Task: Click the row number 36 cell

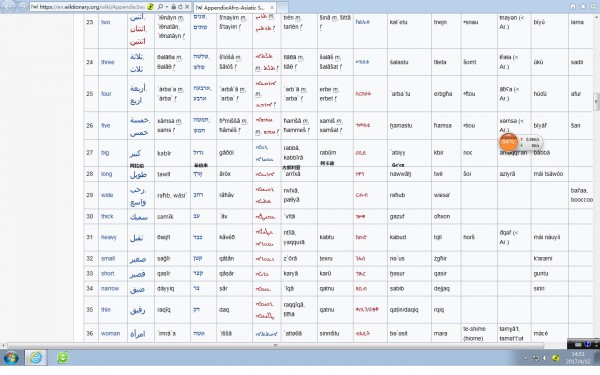Action: point(90,334)
